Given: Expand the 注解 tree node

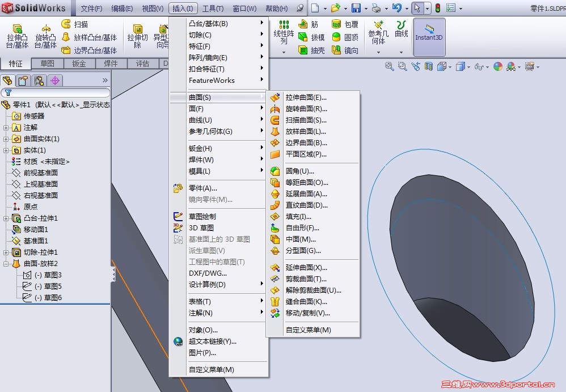Looking at the screenshot, I should pos(6,128).
